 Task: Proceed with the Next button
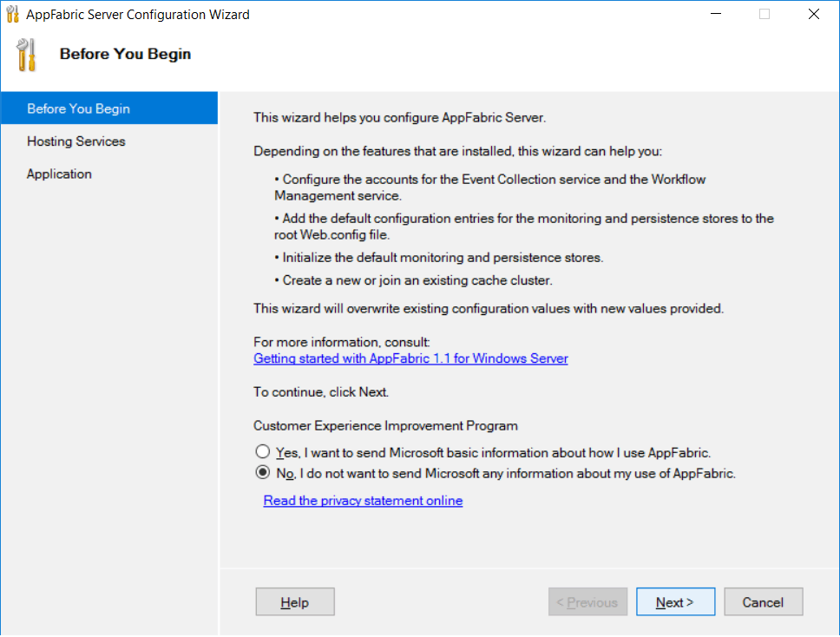(675, 601)
